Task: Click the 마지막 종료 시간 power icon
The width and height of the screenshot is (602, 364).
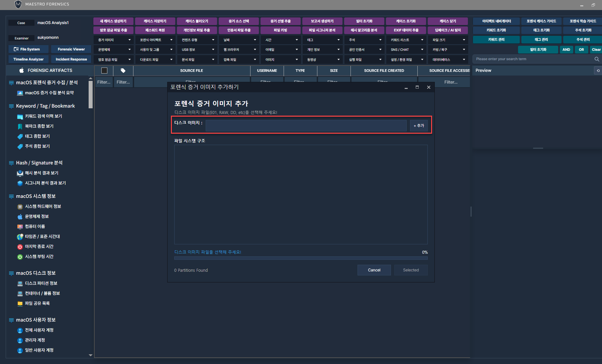Action: pyautogui.click(x=20, y=247)
